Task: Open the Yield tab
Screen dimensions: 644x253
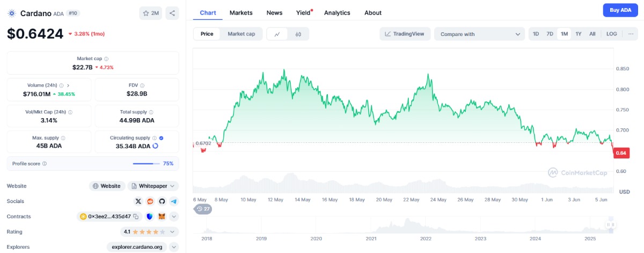Action: (304, 12)
